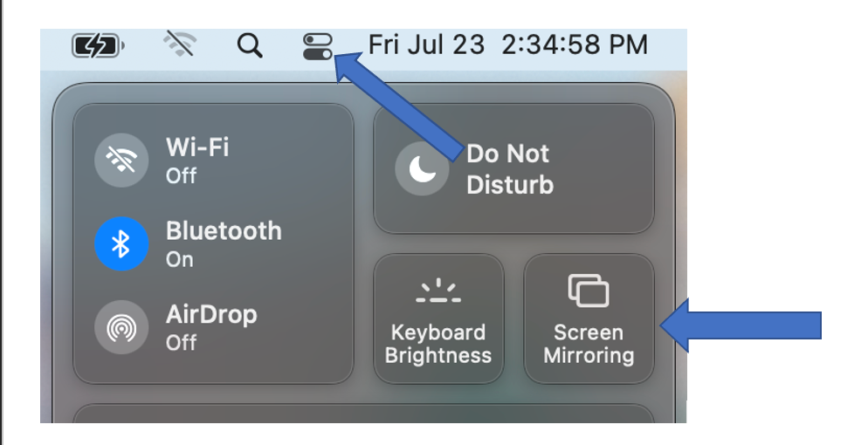Open Control Center switches icon in menu bar

pos(318,46)
